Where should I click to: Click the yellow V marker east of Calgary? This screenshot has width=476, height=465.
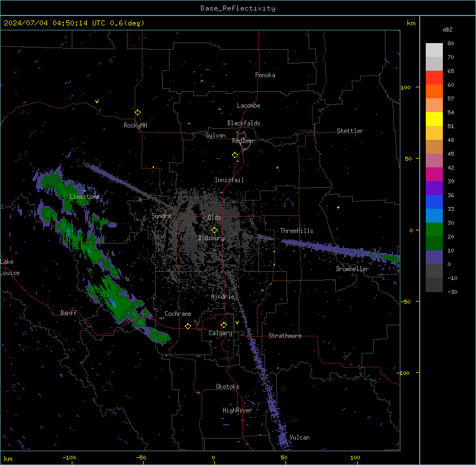click(x=237, y=323)
